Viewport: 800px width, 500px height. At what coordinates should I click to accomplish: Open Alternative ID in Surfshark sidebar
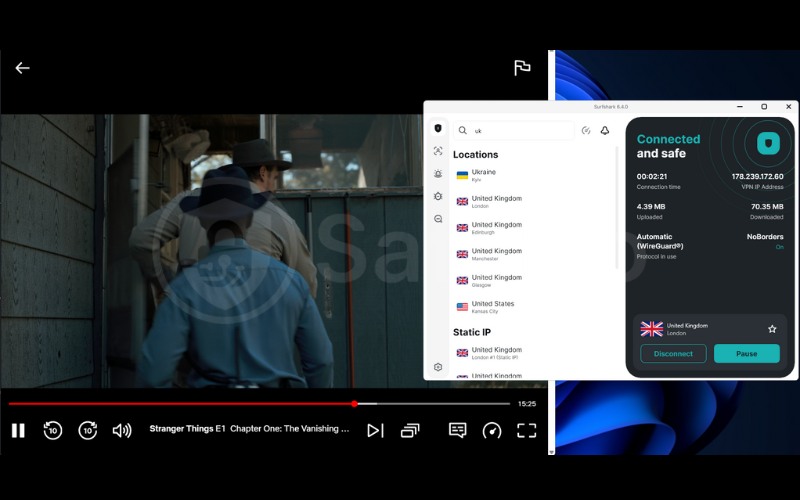click(x=438, y=151)
